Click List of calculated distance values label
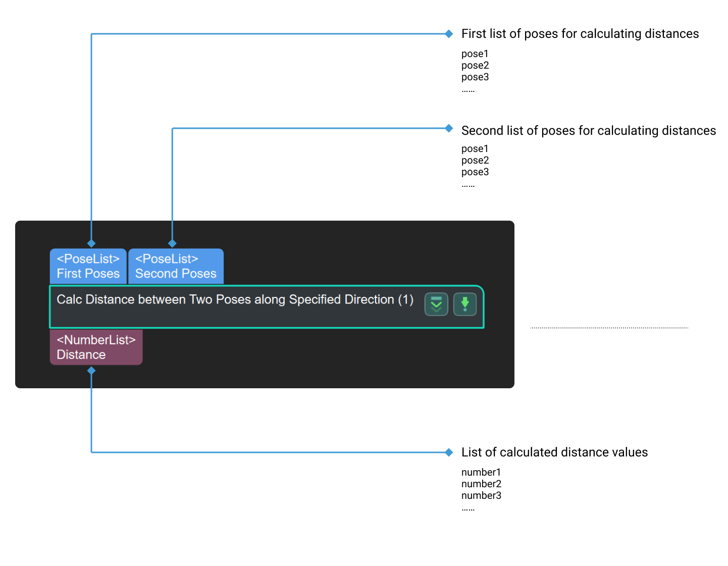The image size is (728, 566). click(554, 452)
